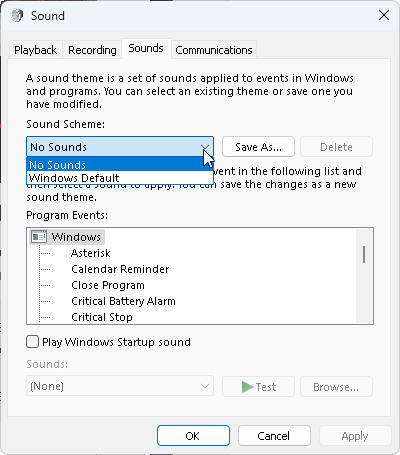The height and width of the screenshot is (455, 400).
Task: Select Critical Battery Alarm event
Action: [x=123, y=301]
